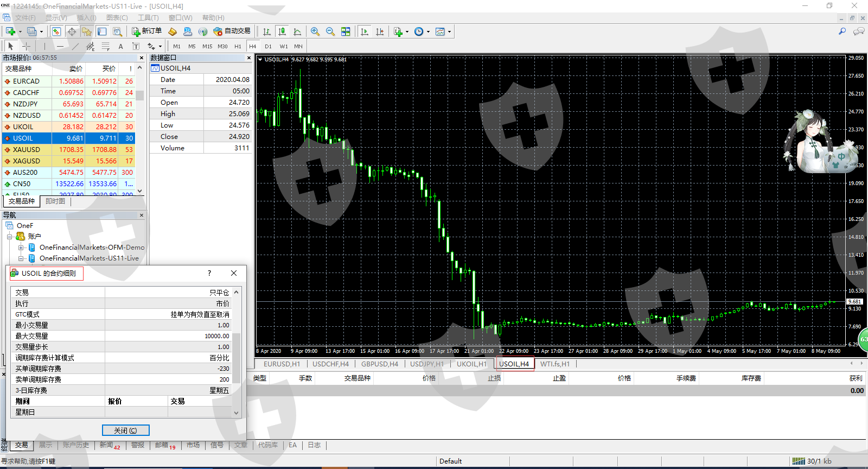Expand the OneFinancialMarkets-OFM-Demo account node
This screenshot has width=868, height=469.
[21, 248]
